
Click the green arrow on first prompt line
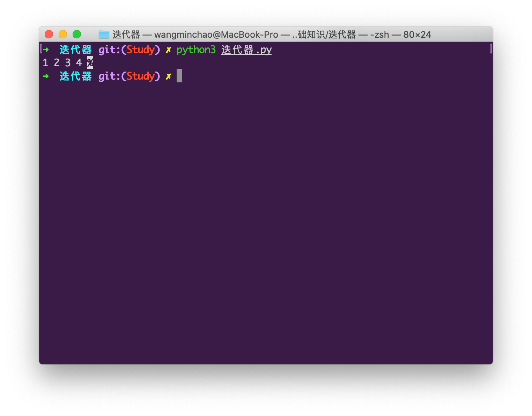pos(46,50)
